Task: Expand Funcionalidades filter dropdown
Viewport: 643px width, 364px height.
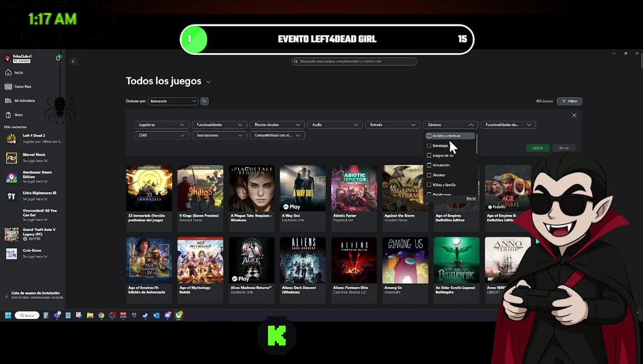Action: (219, 125)
